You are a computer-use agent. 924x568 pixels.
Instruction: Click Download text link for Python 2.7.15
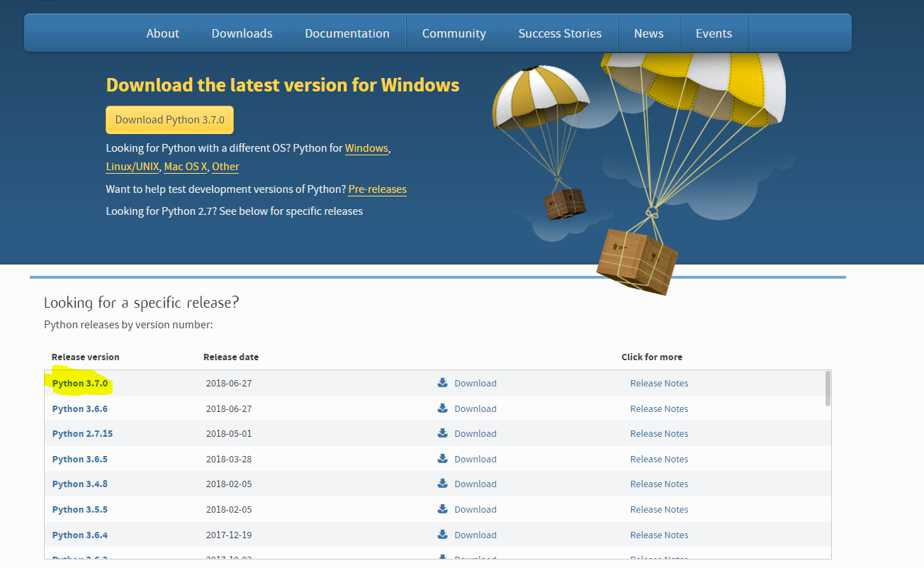click(x=475, y=433)
